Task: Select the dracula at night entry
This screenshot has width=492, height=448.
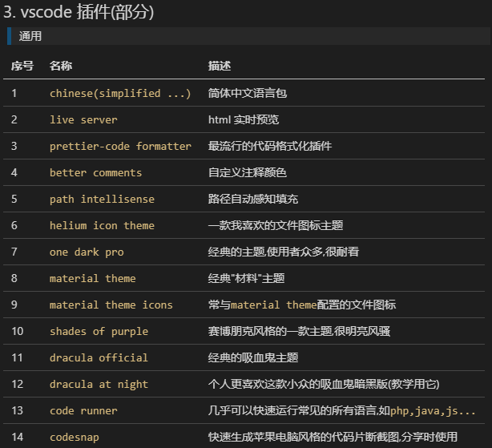Action: 99,384
